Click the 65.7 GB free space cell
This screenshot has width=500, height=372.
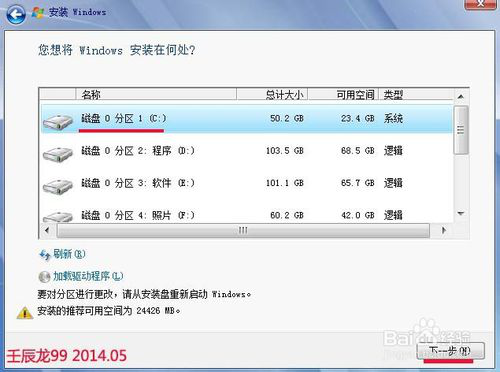[x=358, y=183]
